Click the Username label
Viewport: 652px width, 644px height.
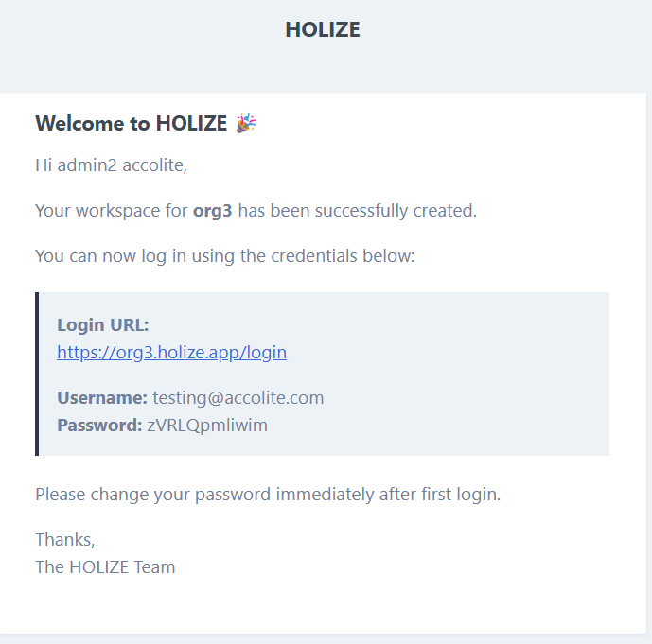102,398
